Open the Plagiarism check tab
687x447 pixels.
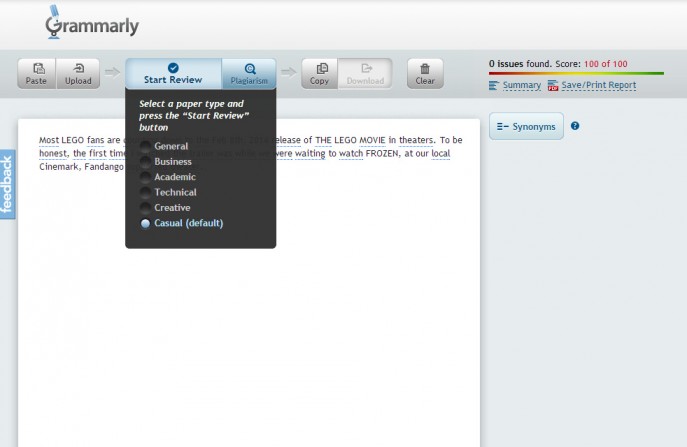[x=249, y=74]
